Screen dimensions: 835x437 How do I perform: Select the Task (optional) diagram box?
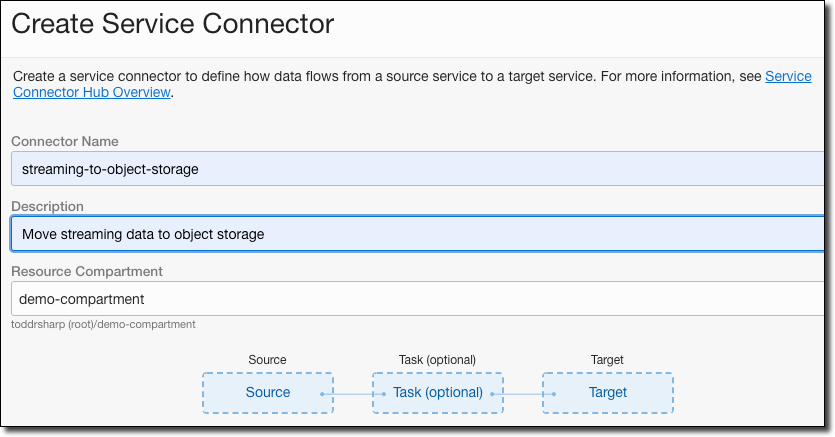437,393
